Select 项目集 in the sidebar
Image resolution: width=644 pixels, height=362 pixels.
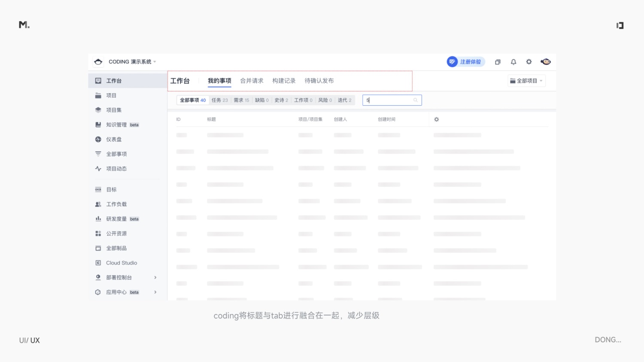click(x=114, y=110)
